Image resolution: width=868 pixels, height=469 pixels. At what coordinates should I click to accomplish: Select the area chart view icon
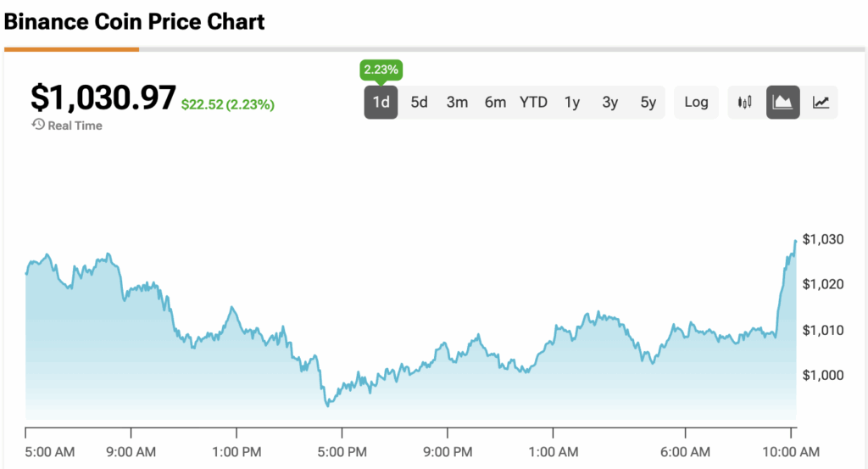pos(783,103)
